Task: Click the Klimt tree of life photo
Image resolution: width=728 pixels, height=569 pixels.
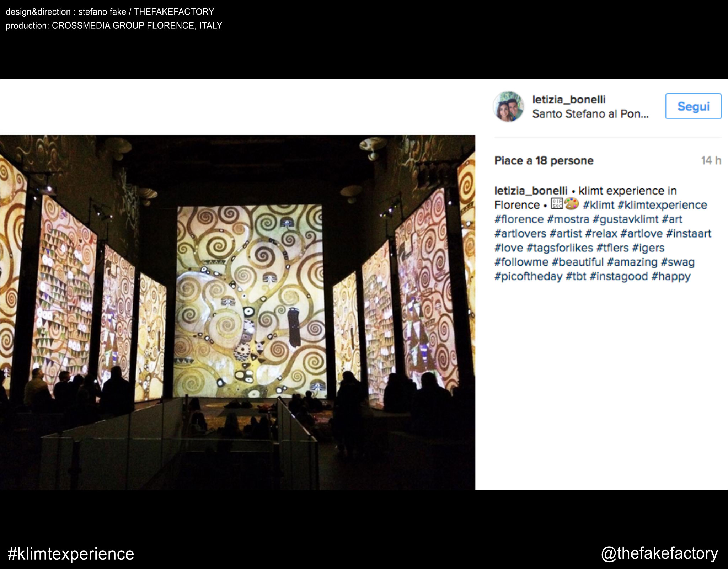Action: (x=237, y=312)
